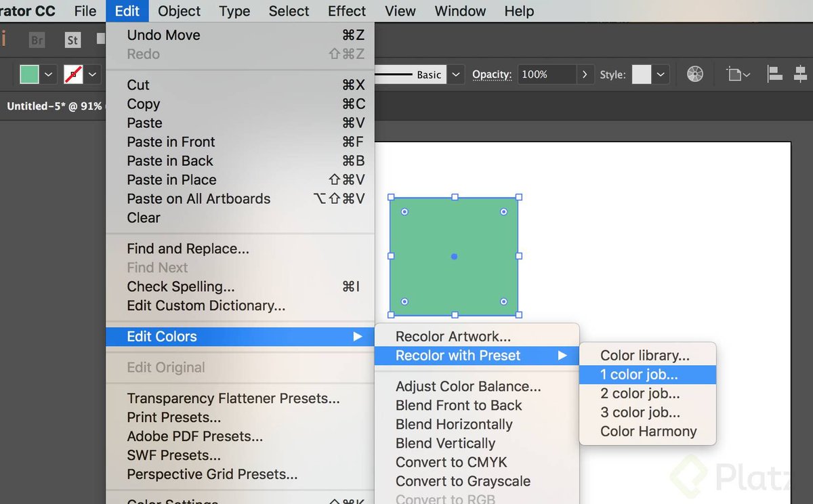Open Adobe Stock with the St icon
The image size is (813, 504).
72,40
